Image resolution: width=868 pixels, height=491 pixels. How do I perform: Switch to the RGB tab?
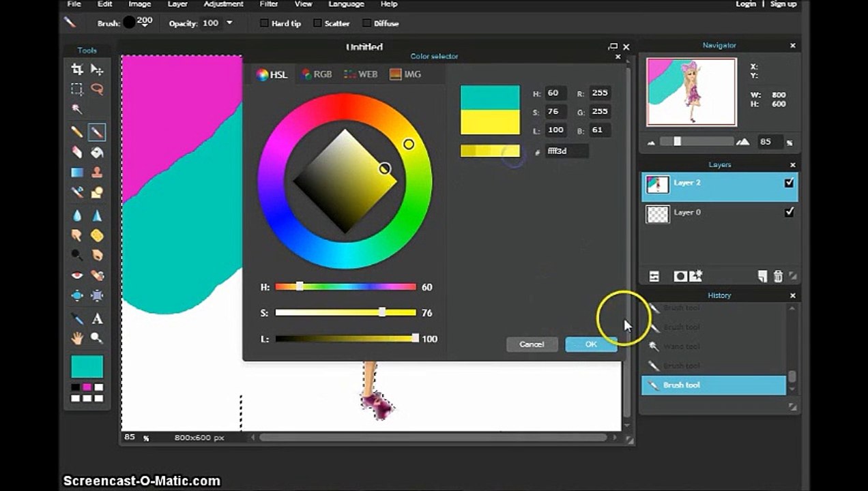point(317,74)
